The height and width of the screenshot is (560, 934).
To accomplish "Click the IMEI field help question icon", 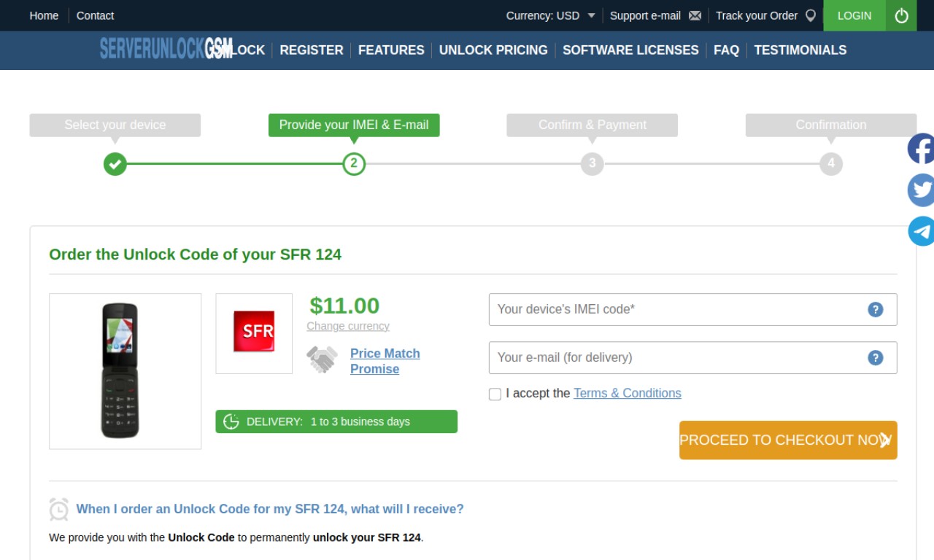I will (x=876, y=309).
